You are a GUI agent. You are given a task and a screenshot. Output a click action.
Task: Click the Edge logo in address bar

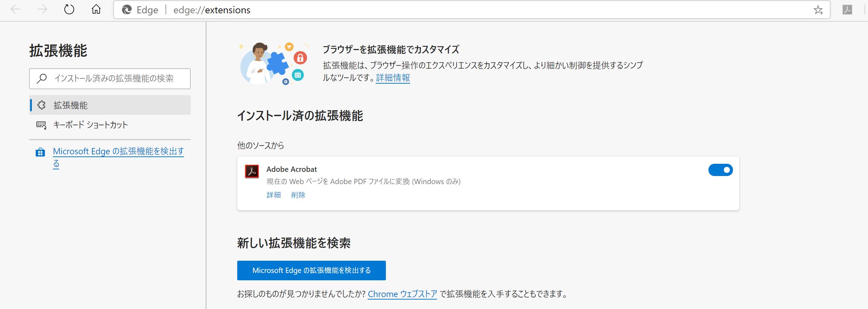(127, 10)
